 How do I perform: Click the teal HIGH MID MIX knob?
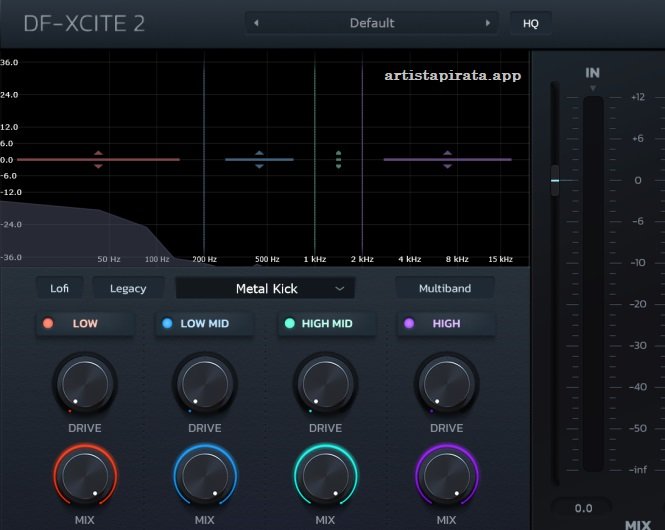pyautogui.click(x=325, y=476)
